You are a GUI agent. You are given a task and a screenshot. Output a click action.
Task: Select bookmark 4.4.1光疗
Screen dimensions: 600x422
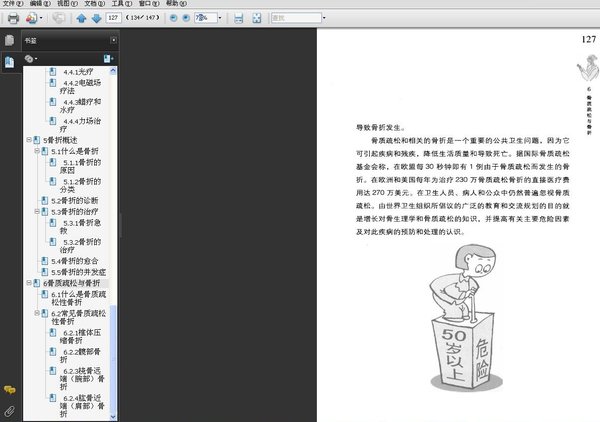pos(78,72)
